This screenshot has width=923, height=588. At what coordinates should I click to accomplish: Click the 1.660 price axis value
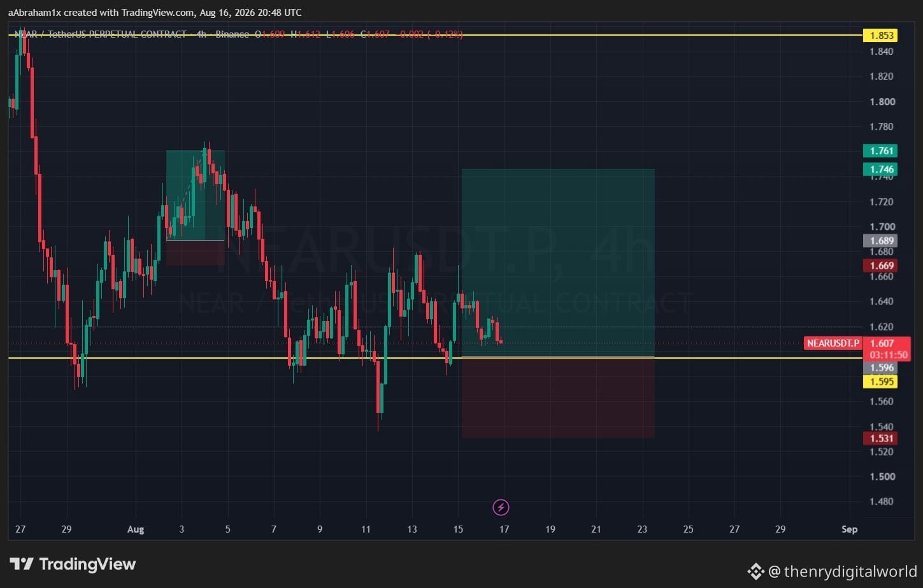pyautogui.click(x=882, y=276)
